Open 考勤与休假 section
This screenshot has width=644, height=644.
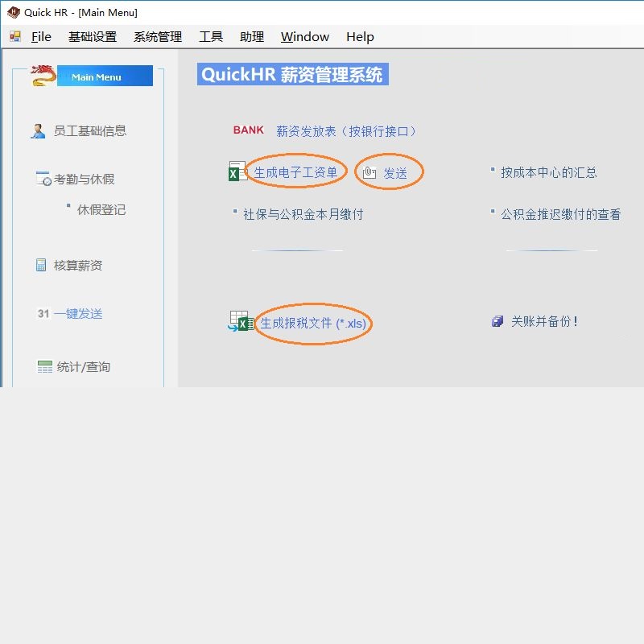pyautogui.click(x=85, y=179)
